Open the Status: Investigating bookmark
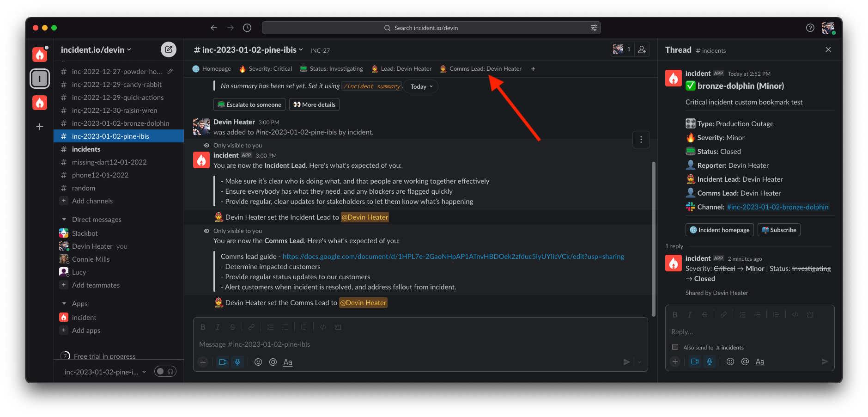 pyautogui.click(x=331, y=69)
